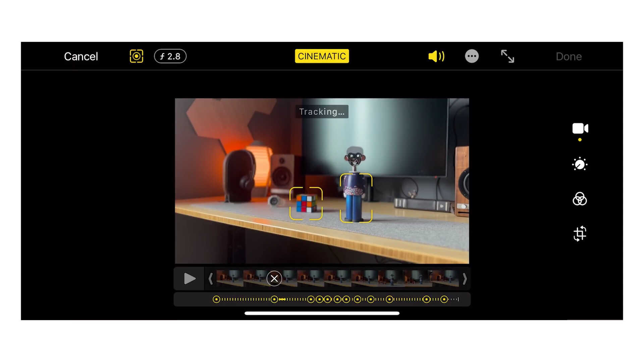Play the video clip
The width and height of the screenshot is (644, 362).
190,279
